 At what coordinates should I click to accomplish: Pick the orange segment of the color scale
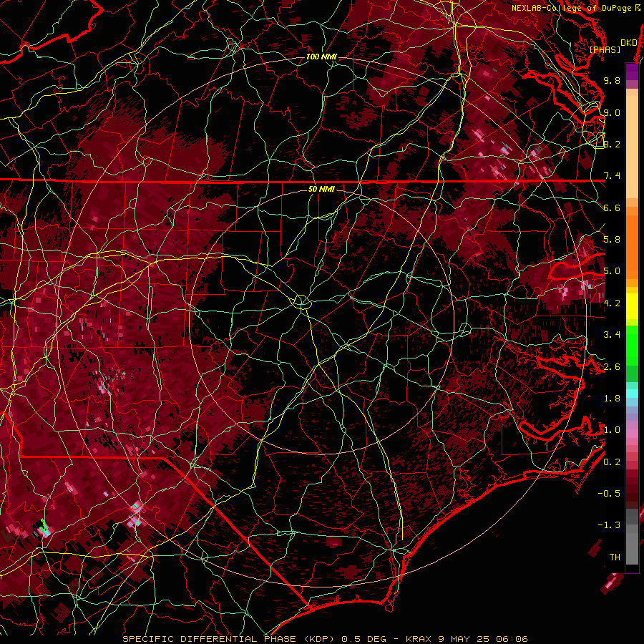(632, 246)
